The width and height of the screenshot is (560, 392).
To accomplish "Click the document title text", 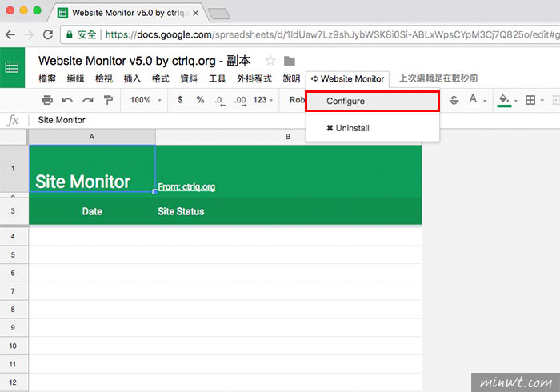I will [144, 61].
